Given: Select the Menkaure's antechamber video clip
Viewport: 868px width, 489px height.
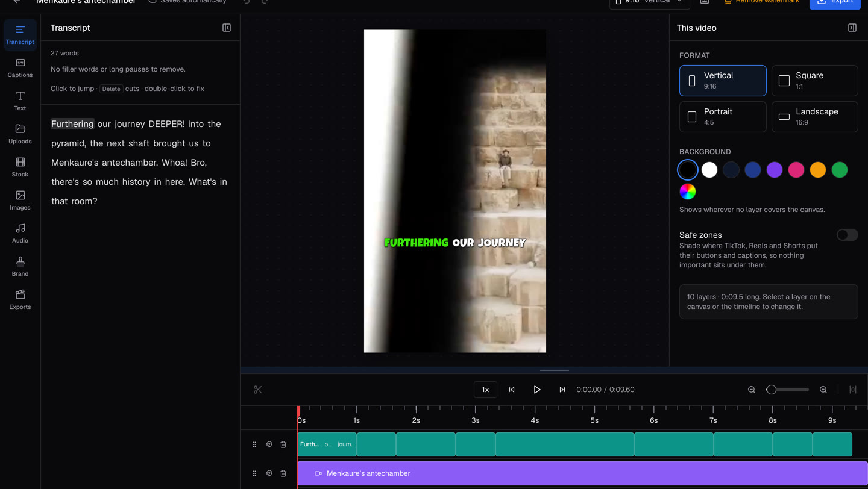Looking at the screenshot, I should (x=582, y=473).
